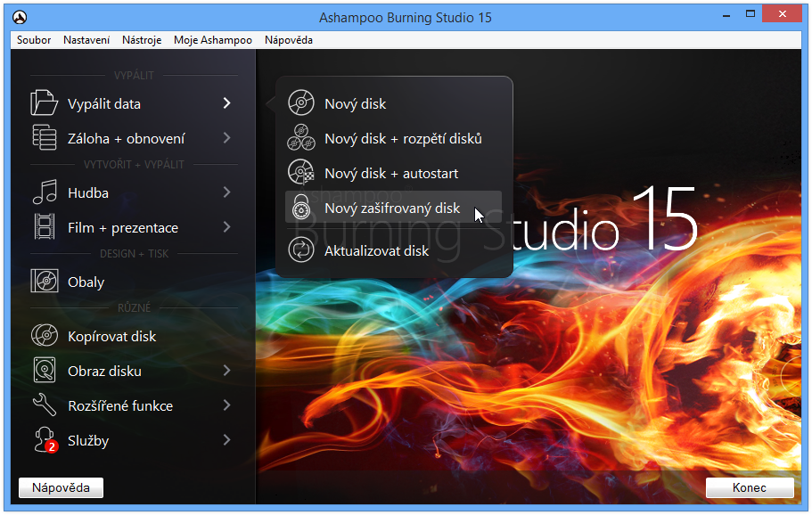Expand the Služby chevron
This screenshot has height=515, width=812.
coord(226,440)
